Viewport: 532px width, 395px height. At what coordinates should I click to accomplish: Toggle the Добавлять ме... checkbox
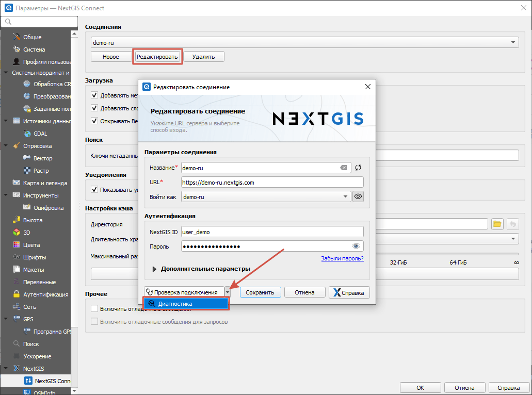coord(94,95)
